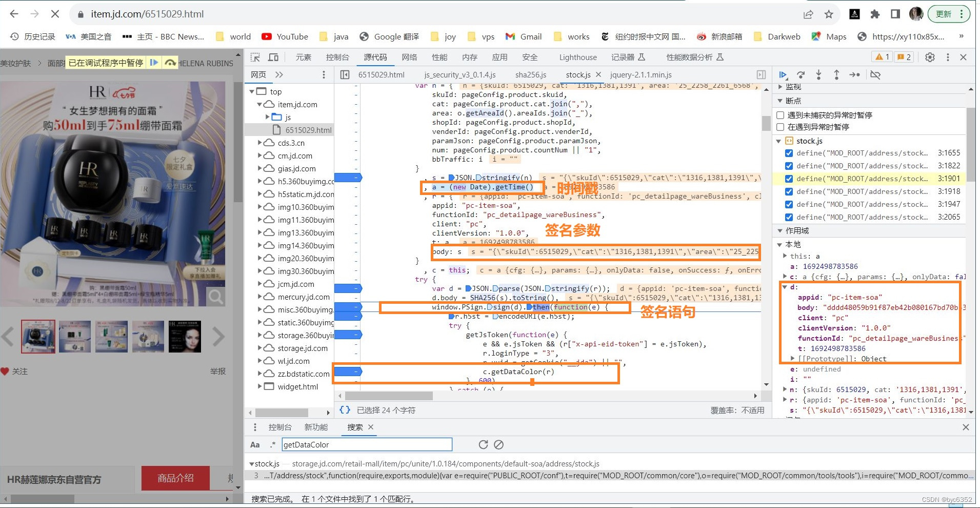Clear the search results
Viewport: 980px width, 508px height.
[498, 445]
